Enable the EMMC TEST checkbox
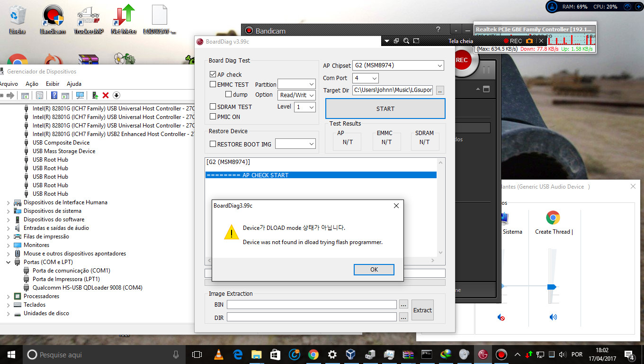 coord(213,84)
